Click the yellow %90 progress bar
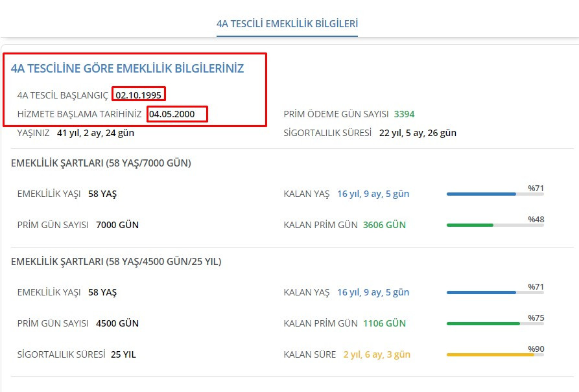579x392 pixels. tap(490, 354)
